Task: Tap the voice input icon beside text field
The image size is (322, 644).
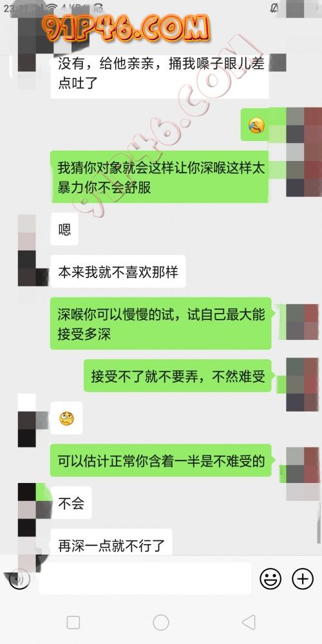Action: [x=19, y=579]
